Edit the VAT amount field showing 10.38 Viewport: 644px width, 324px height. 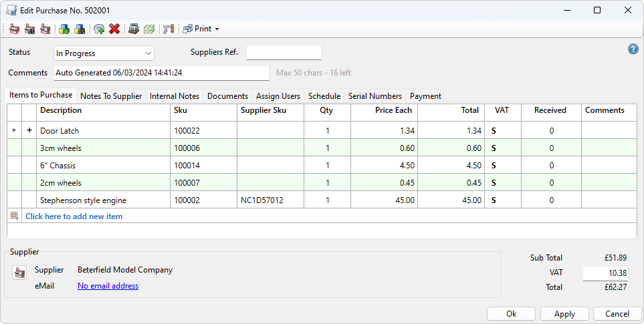tap(607, 273)
